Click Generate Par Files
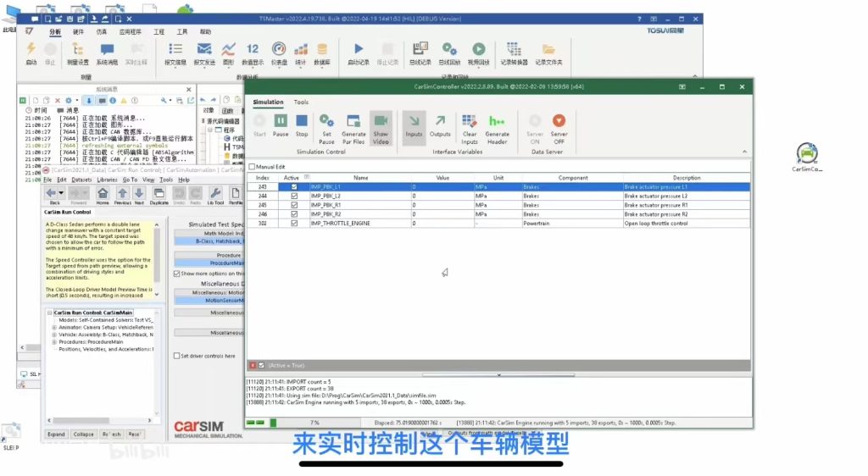Screen dimensions: 868x476 (353, 129)
